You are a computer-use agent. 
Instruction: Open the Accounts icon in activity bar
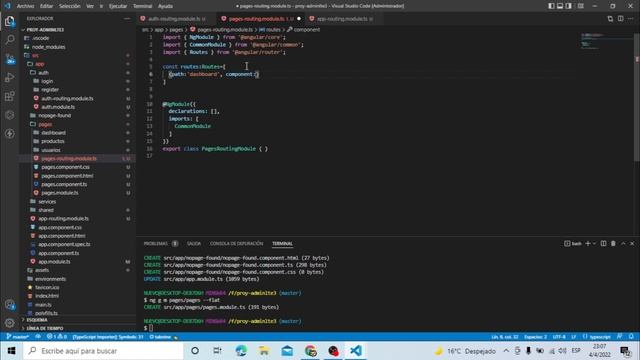(x=10, y=304)
